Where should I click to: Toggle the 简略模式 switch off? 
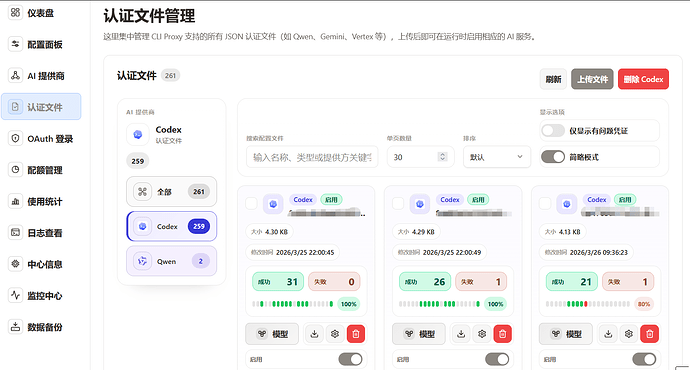(553, 157)
